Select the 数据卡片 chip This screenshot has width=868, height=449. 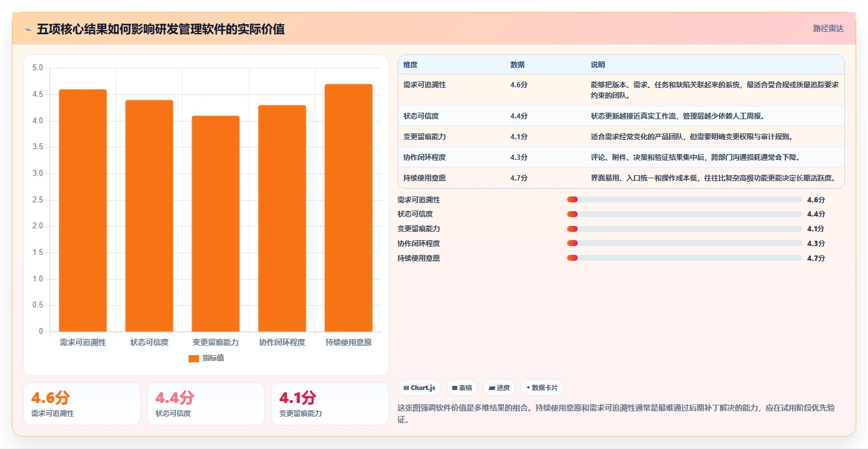(542, 388)
